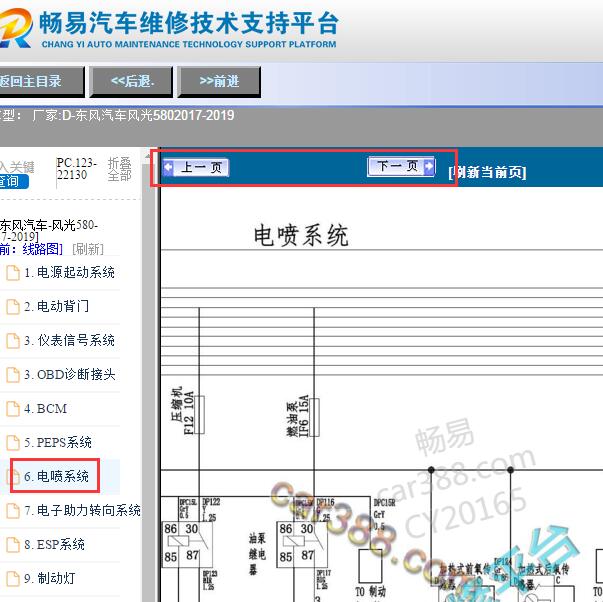Click document icon beside 仪表信号系统
603x602 pixels.
13,341
